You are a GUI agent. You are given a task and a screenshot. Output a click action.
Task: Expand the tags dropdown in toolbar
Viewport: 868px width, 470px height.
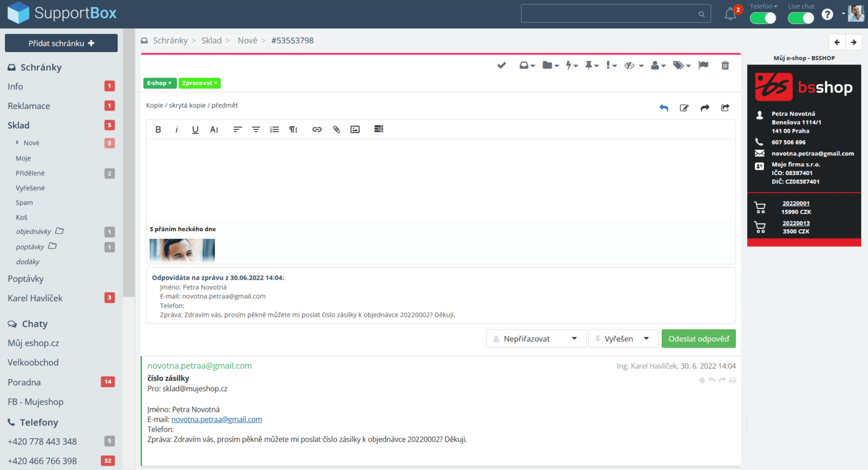(x=682, y=66)
